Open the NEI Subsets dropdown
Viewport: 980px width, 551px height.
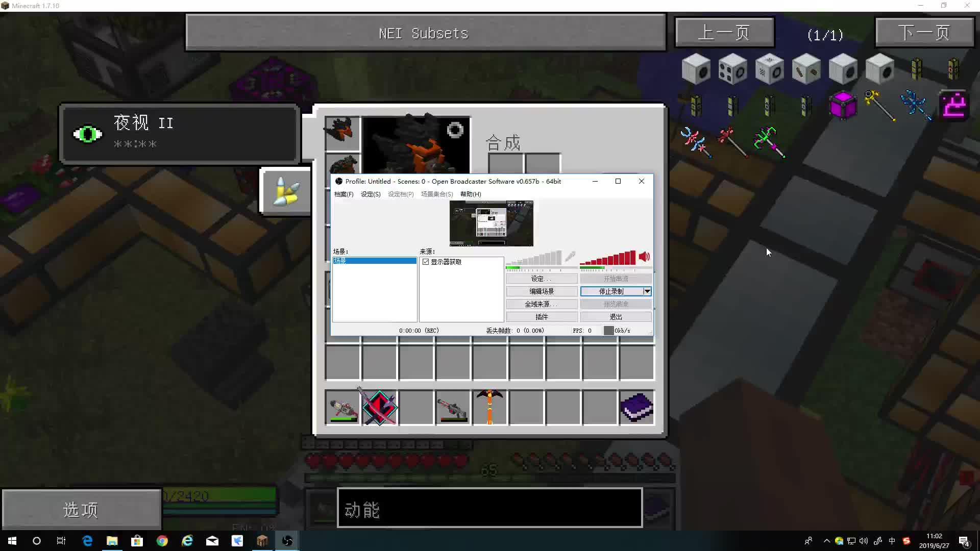click(x=426, y=33)
